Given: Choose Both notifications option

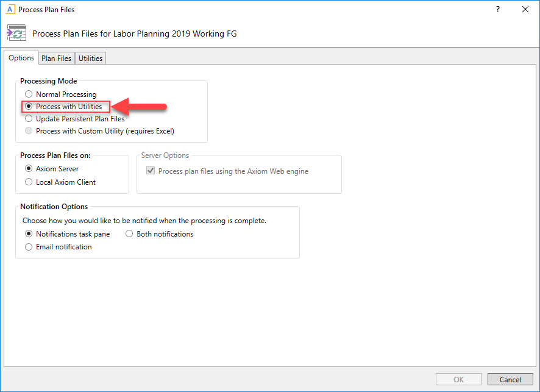Looking at the screenshot, I should click(x=129, y=234).
